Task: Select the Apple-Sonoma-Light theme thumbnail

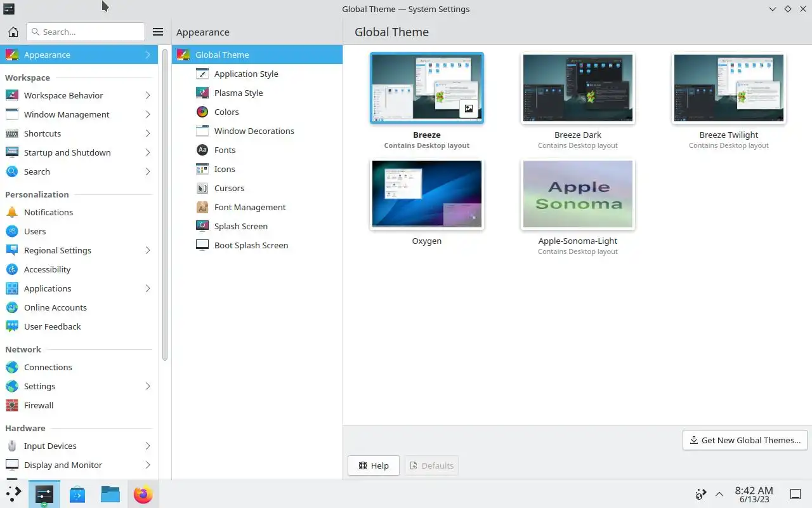Action: 578,194
